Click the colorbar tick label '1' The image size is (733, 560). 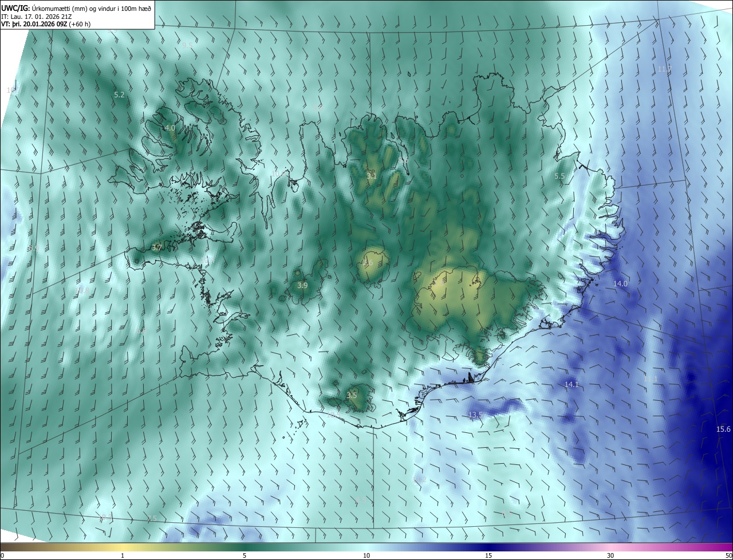pyautogui.click(x=123, y=555)
